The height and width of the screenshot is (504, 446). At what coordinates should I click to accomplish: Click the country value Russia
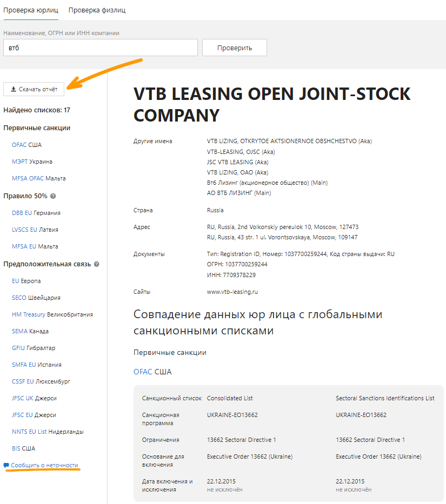tap(215, 210)
